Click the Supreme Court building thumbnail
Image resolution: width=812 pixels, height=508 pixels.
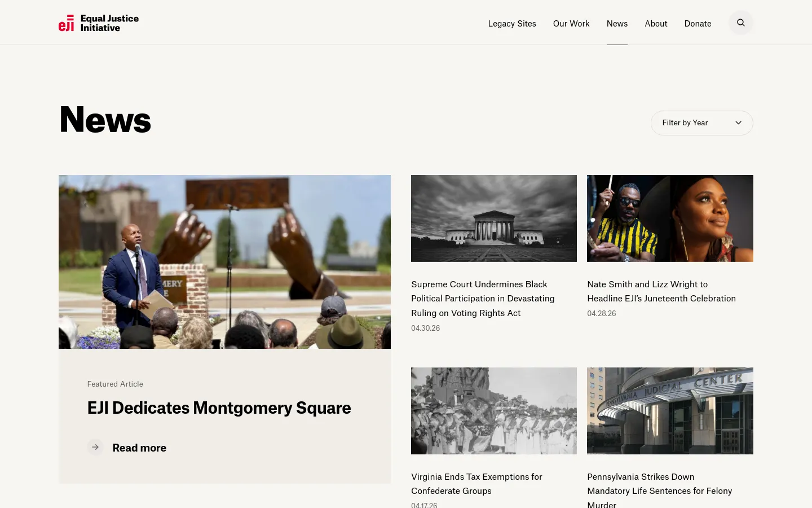[x=494, y=218]
